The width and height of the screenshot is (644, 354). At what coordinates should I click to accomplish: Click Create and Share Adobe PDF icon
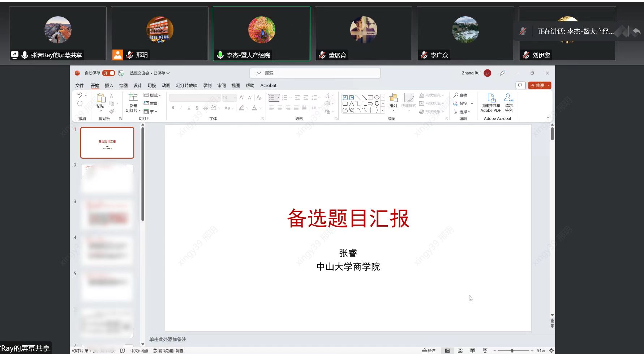point(491,98)
